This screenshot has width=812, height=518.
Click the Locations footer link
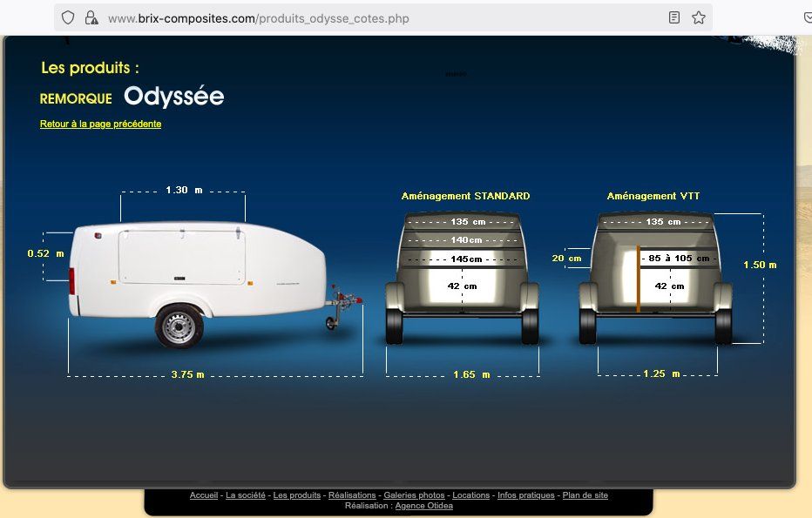click(x=470, y=495)
